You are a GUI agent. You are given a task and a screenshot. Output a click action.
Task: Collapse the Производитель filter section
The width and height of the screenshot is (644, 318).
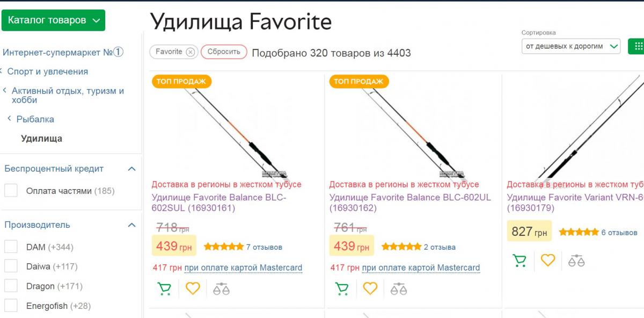pyautogui.click(x=131, y=225)
